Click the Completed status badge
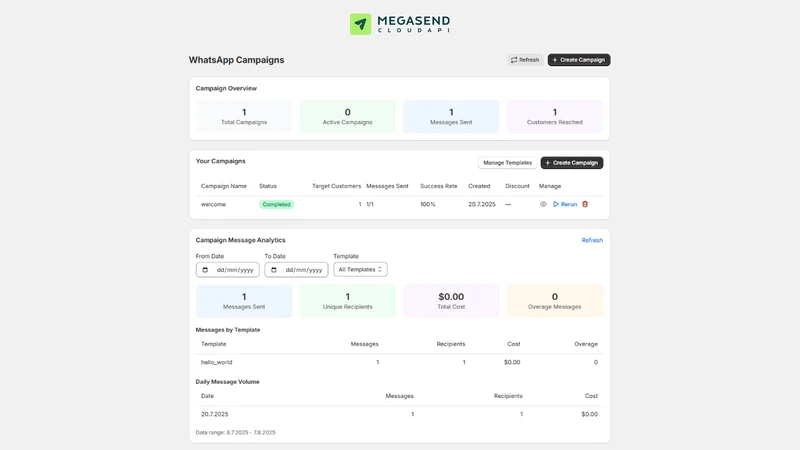The width and height of the screenshot is (800, 450). click(277, 205)
